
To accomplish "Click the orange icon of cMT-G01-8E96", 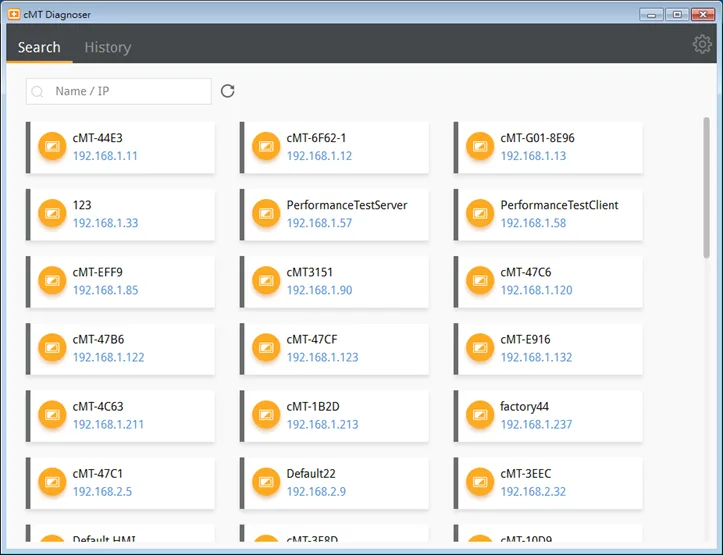I will (480, 147).
